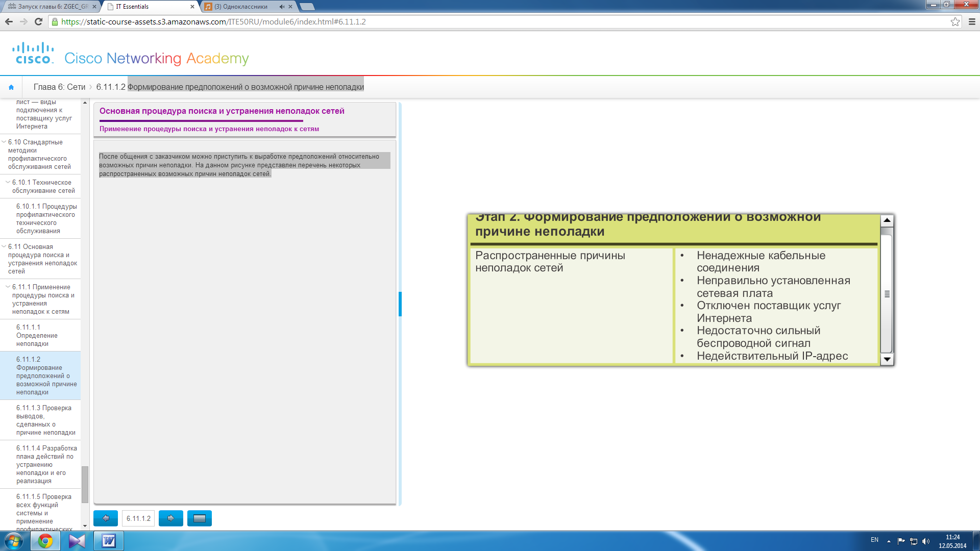
Task: Click the address bar URL
Action: point(213,21)
